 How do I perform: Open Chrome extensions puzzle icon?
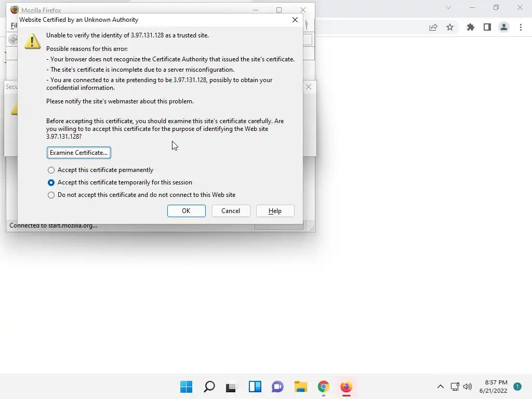pos(471,28)
